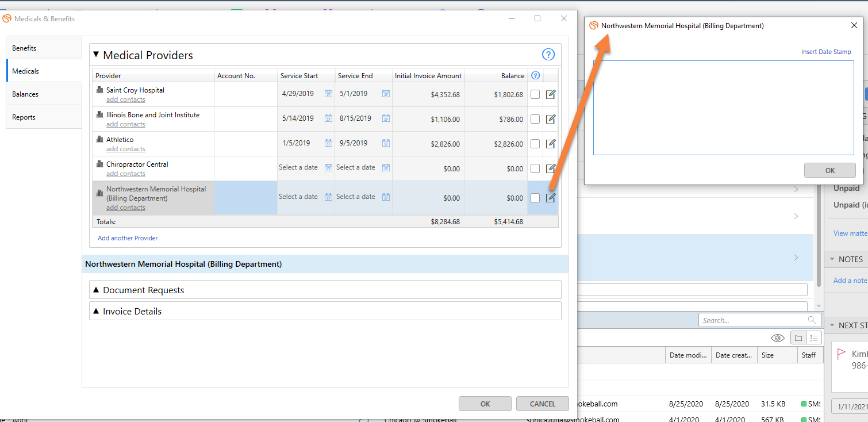Click building icon beside Illinois Bone and Joint Institute
This screenshot has height=422, width=868.
pos(100,115)
